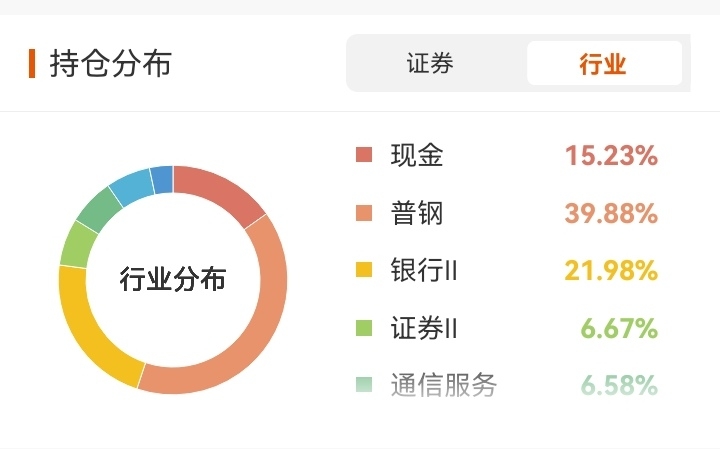
Task: Click the green 证券II legend swatch
Action: pos(364,328)
